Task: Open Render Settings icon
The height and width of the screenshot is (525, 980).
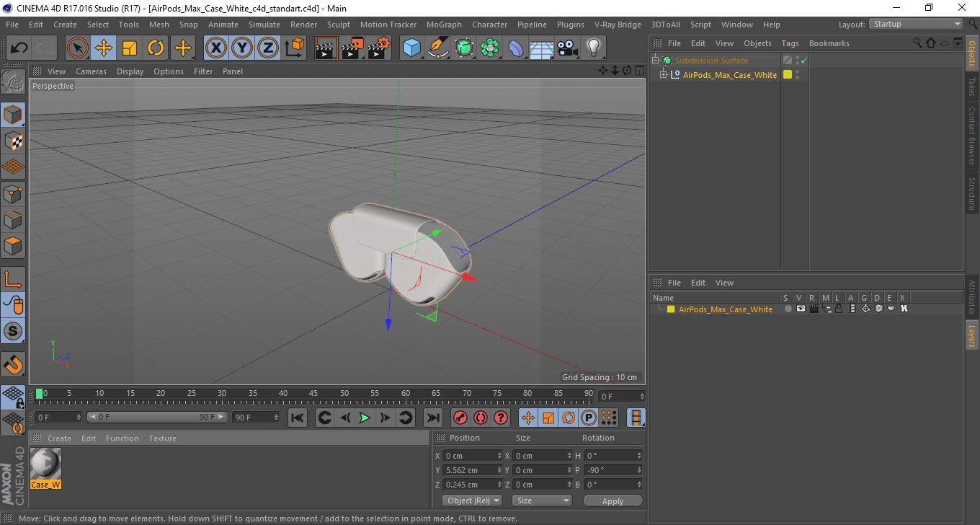Action: (x=379, y=48)
